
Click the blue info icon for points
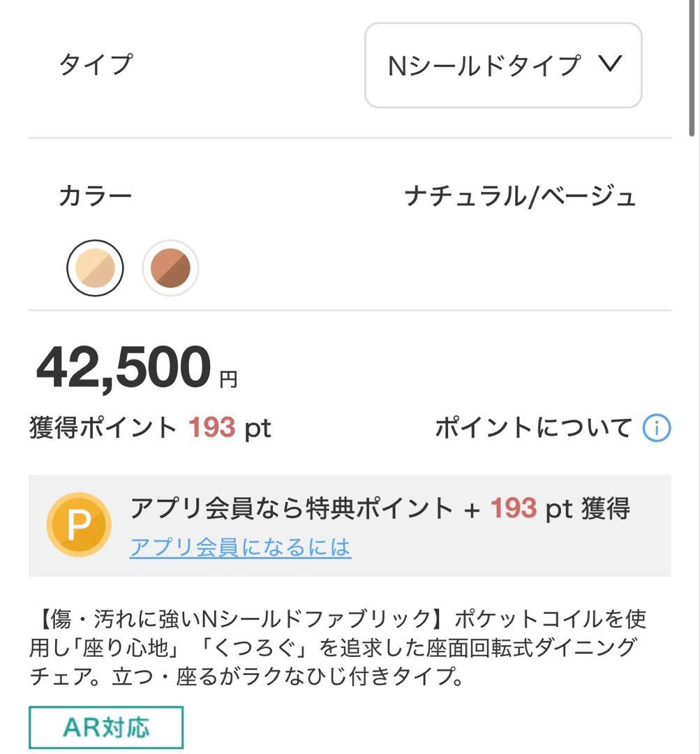656,428
